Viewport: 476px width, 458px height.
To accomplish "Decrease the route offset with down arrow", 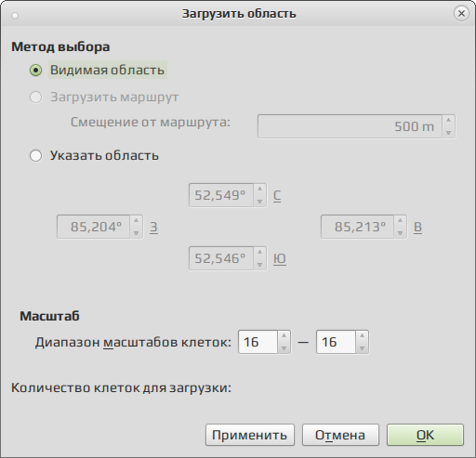I will (x=448, y=132).
